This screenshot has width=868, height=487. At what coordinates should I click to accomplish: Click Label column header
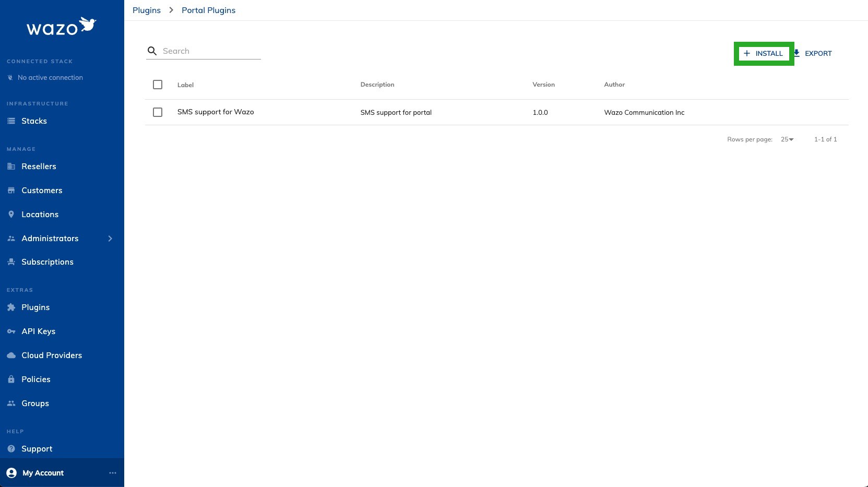pos(185,85)
